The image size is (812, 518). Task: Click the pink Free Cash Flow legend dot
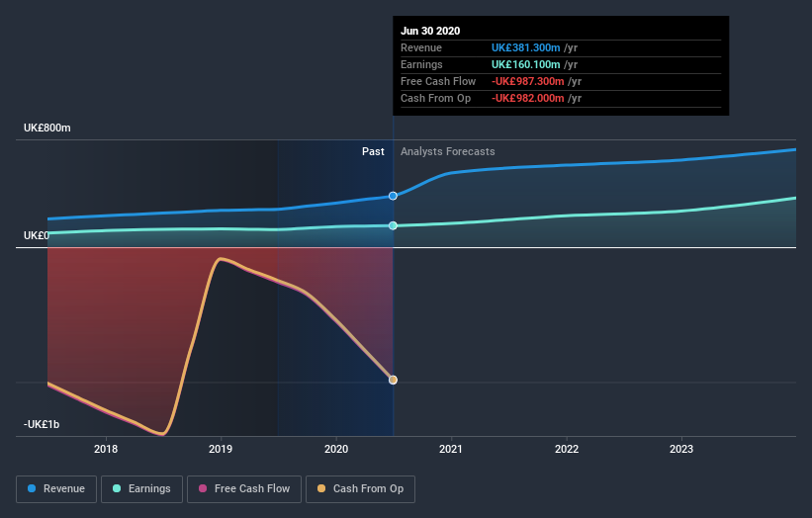point(203,488)
